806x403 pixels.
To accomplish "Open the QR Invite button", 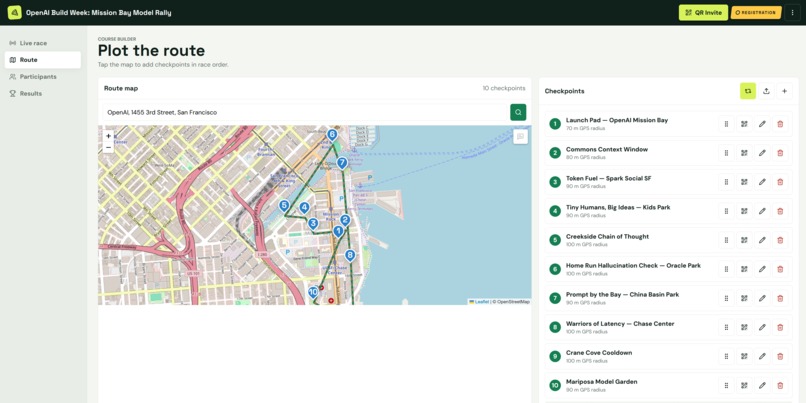I will tap(703, 12).
